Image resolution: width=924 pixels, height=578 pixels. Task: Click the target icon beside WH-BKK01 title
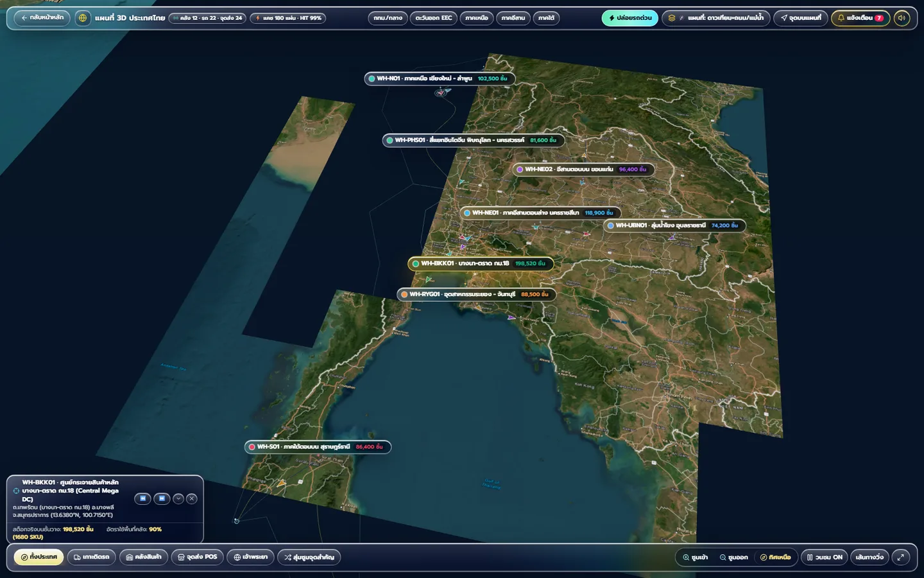(x=17, y=491)
